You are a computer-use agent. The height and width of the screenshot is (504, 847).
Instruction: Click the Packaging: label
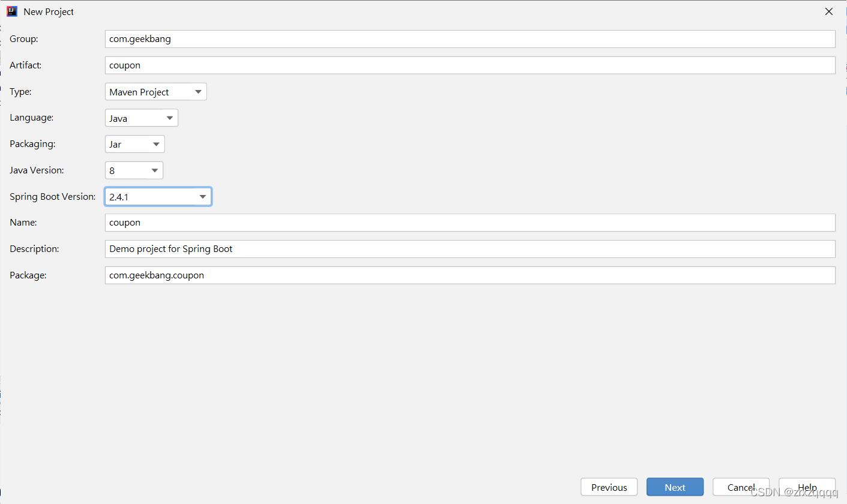tap(32, 144)
